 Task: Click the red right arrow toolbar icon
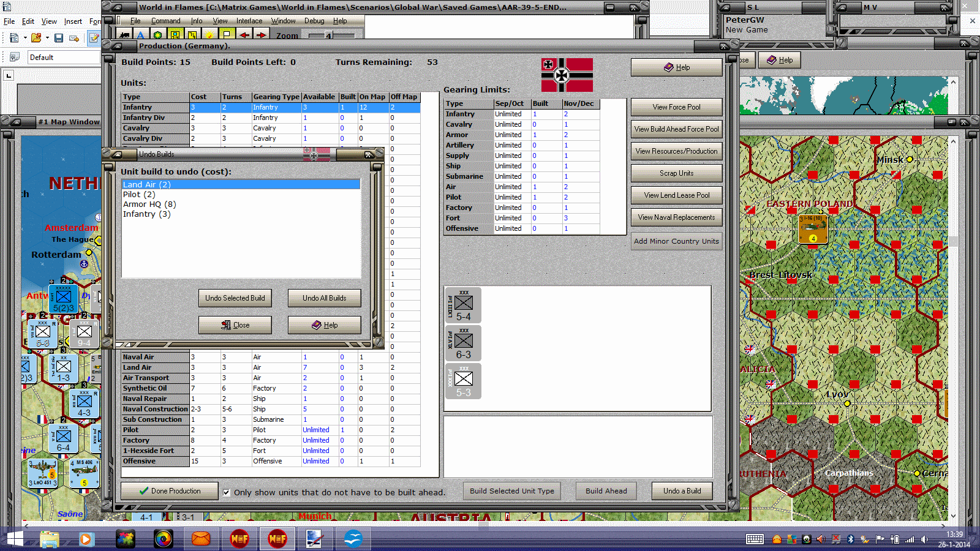[262, 35]
